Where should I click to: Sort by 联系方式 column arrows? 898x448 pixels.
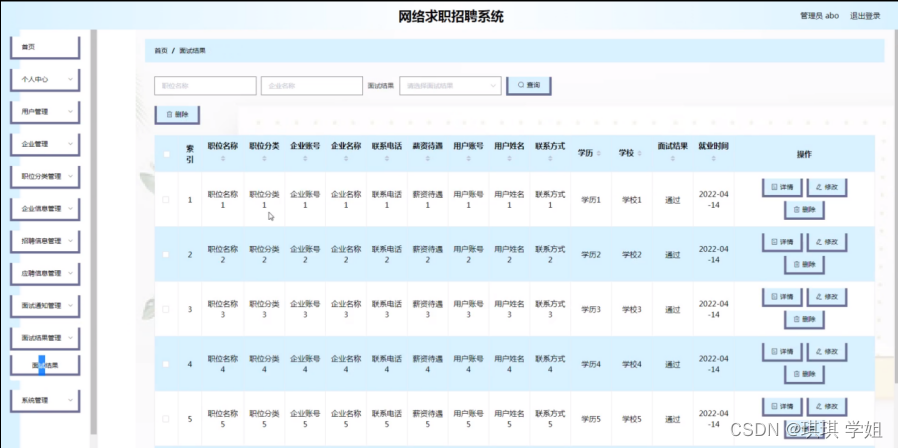550,159
